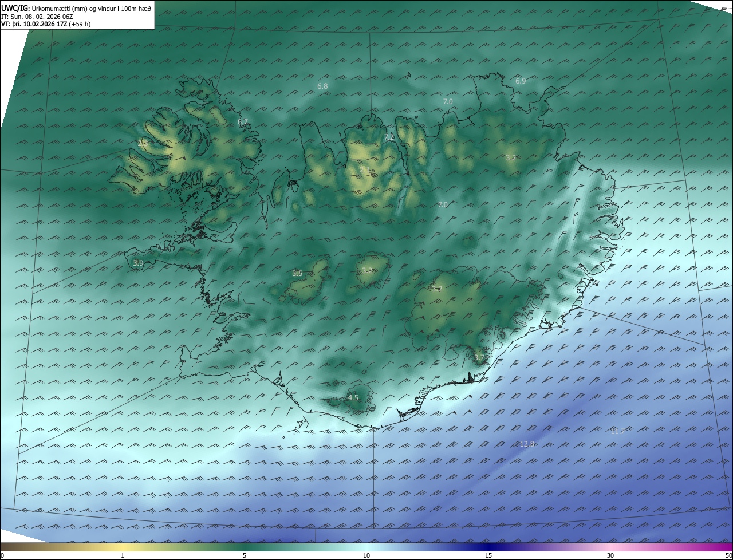
Task: Click the 0 tick on the color scale
Action: [x=2, y=555]
